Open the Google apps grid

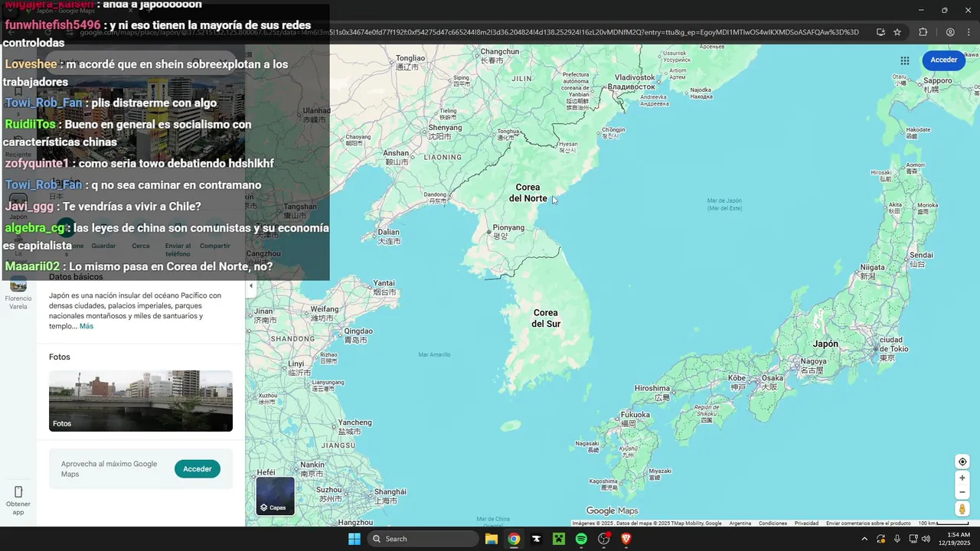(x=905, y=60)
